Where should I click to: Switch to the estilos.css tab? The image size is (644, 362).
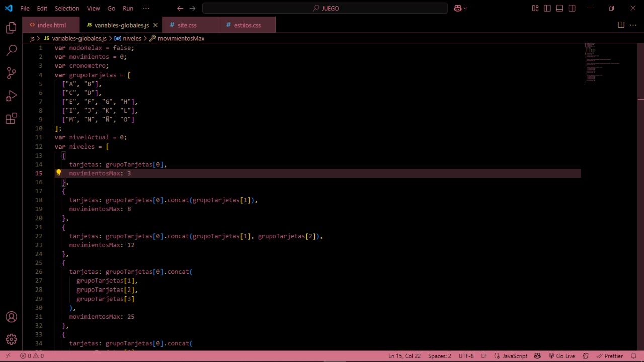click(x=248, y=25)
